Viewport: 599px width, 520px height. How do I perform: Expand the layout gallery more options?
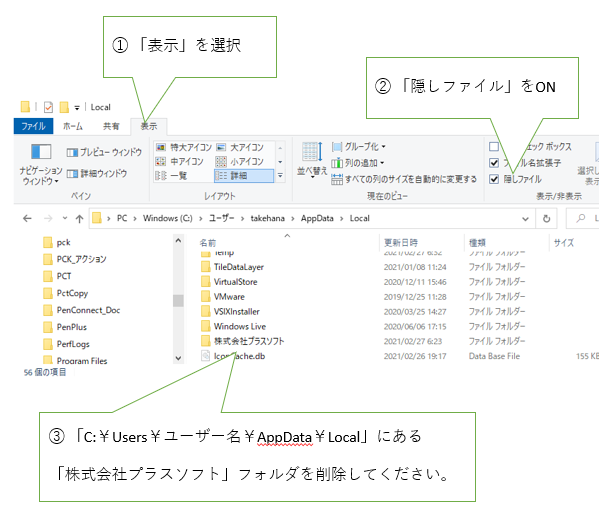point(280,175)
